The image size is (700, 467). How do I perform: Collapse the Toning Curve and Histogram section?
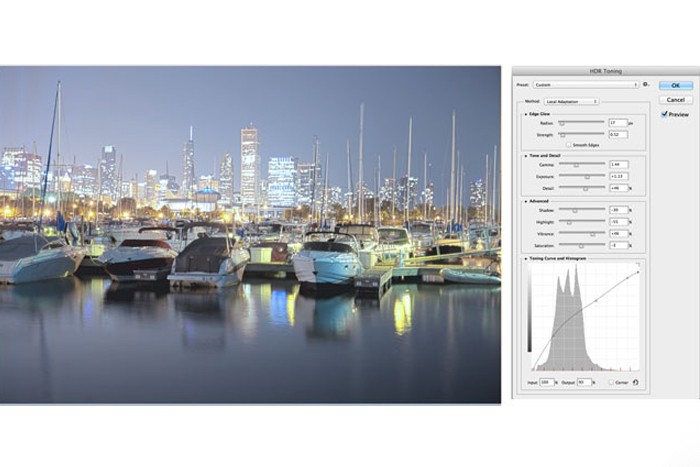tap(525, 258)
